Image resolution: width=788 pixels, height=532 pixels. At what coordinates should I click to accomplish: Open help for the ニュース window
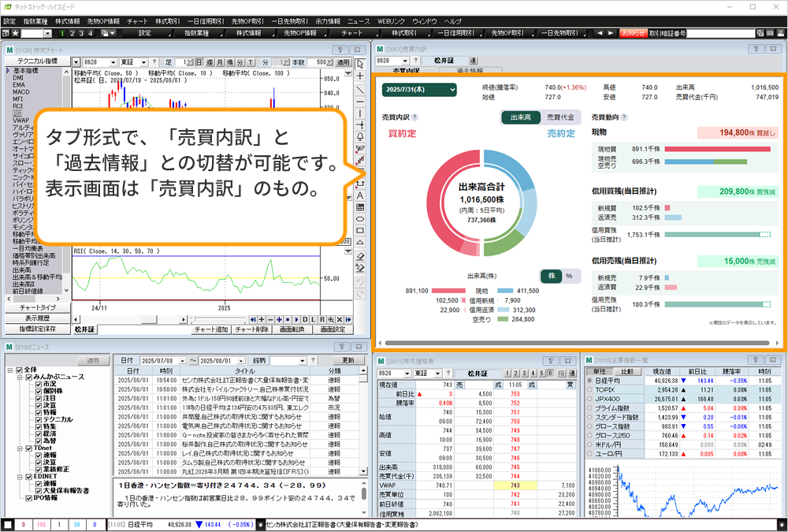(x=341, y=347)
